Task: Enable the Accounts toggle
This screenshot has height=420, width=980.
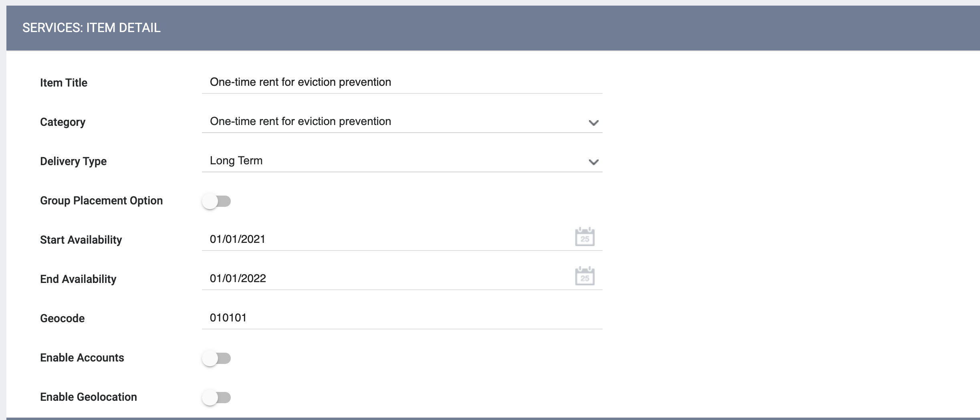Action: 216,358
